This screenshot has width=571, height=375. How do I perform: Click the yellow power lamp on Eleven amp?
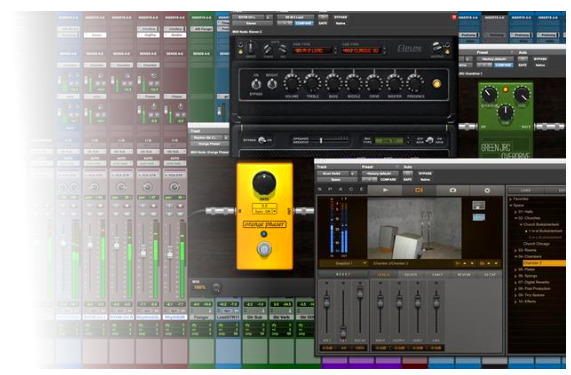(436, 84)
